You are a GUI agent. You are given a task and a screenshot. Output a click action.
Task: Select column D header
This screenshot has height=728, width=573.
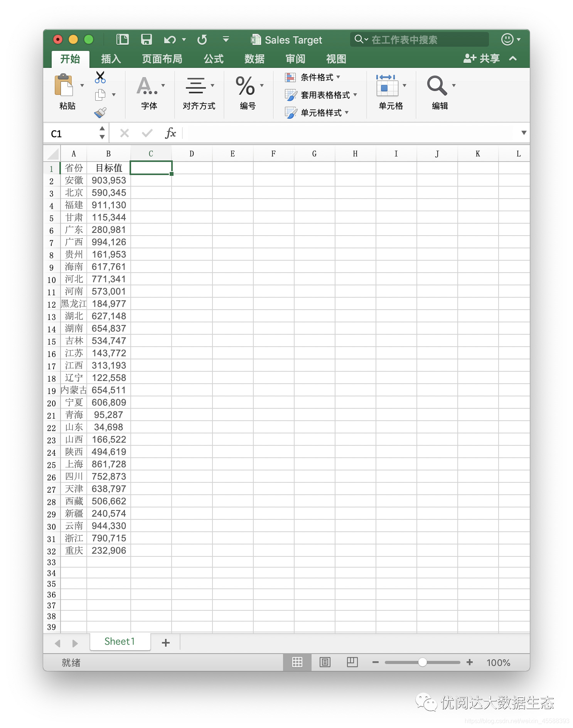click(192, 154)
